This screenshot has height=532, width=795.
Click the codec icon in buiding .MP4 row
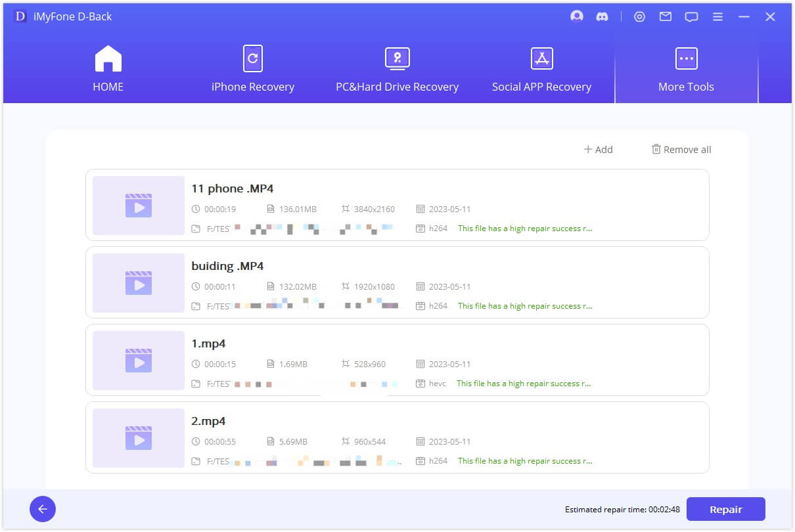click(420, 306)
